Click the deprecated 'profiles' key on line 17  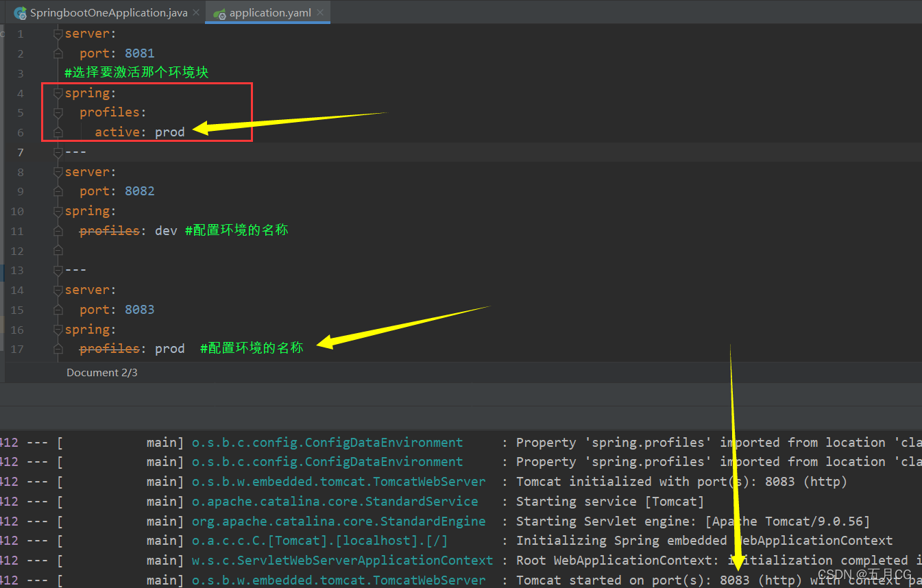coord(110,349)
